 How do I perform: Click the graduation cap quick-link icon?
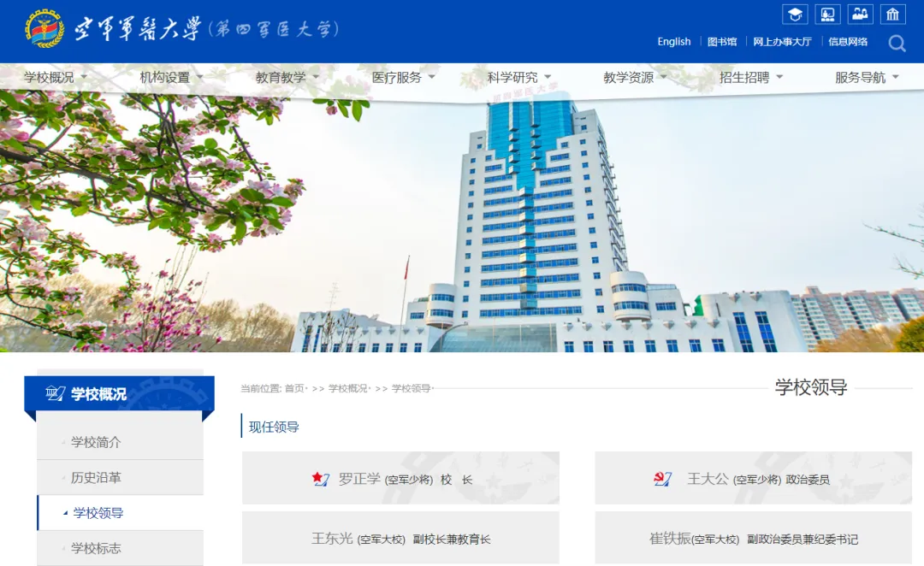(796, 14)
